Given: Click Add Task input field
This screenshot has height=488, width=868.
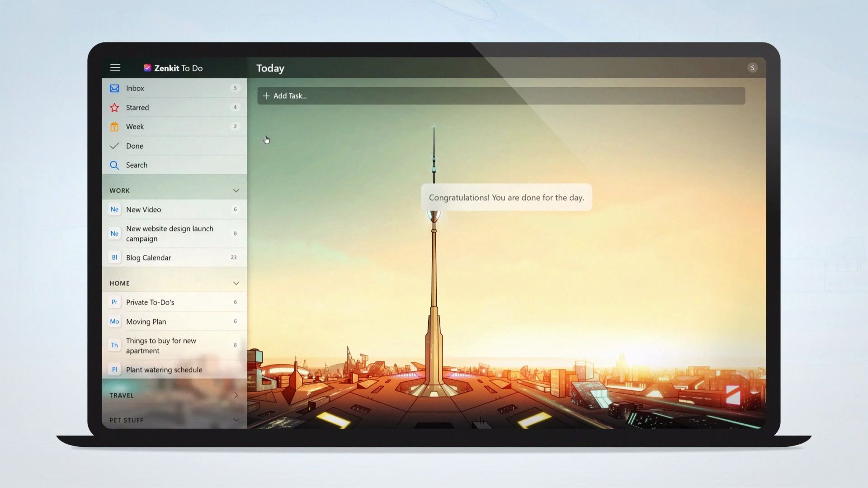Looking at the screenshot, I should point(501,95).
